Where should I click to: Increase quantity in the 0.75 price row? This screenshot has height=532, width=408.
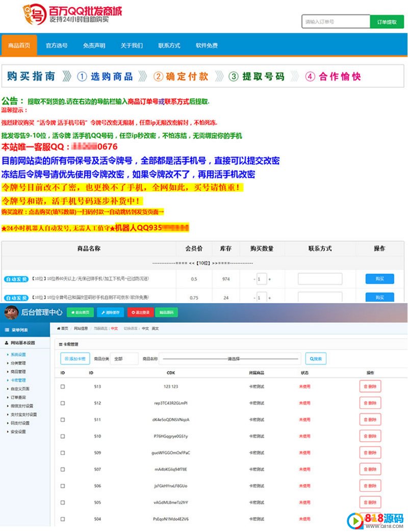270,298
